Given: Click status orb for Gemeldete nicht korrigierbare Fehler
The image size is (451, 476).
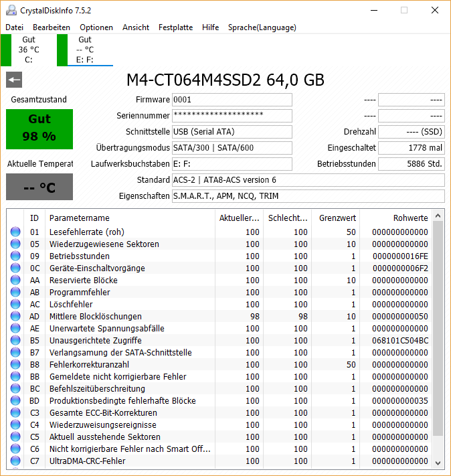Looking at the screenshot, I should tap(15, 377).
